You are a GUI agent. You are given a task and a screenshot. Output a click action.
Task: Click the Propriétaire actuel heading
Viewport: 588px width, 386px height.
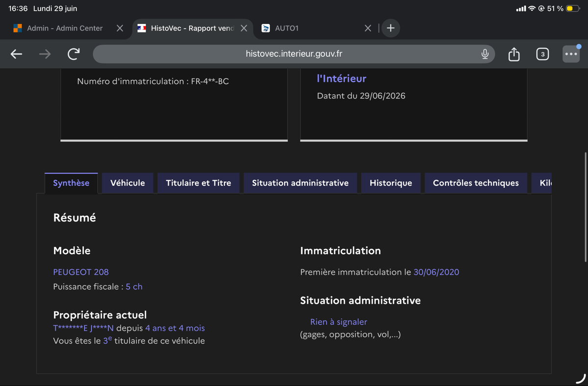[100, 315]
